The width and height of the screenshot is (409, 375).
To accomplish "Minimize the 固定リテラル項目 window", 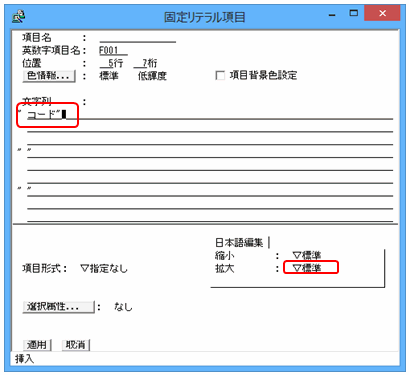I will (x=332, y=15).
